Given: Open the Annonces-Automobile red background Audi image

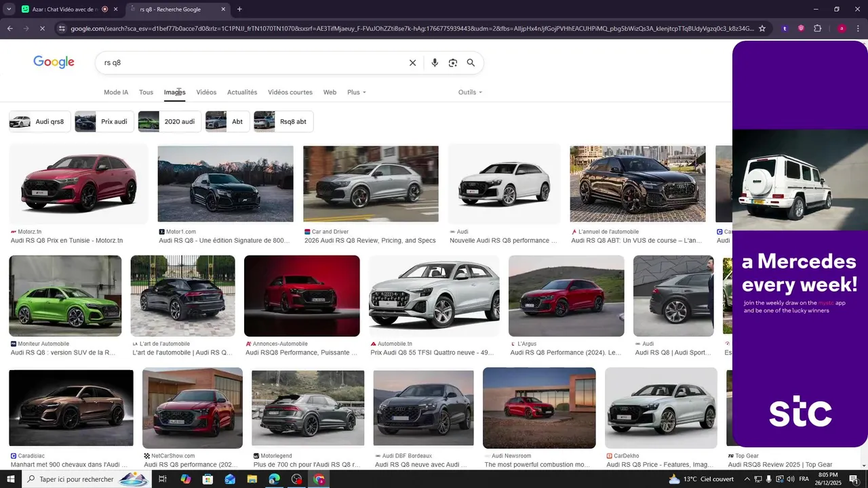Looking at the screenshot, I should (302, 296).
